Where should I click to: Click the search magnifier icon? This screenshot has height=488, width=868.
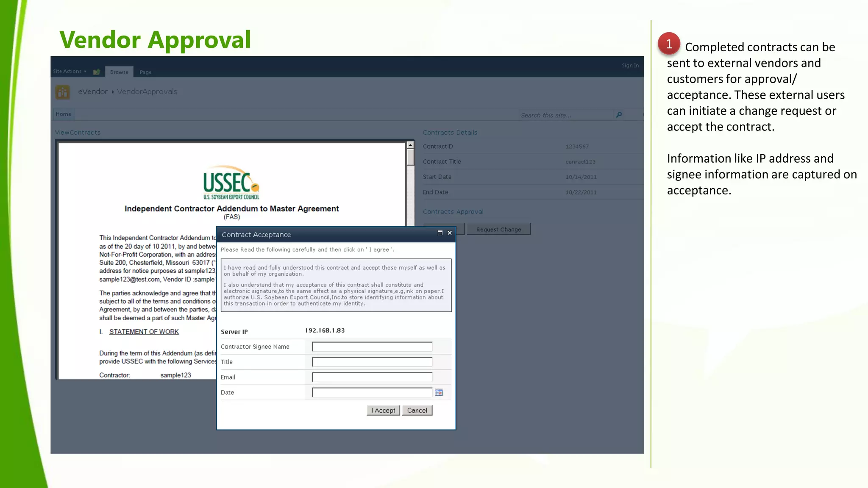[619, 115]
